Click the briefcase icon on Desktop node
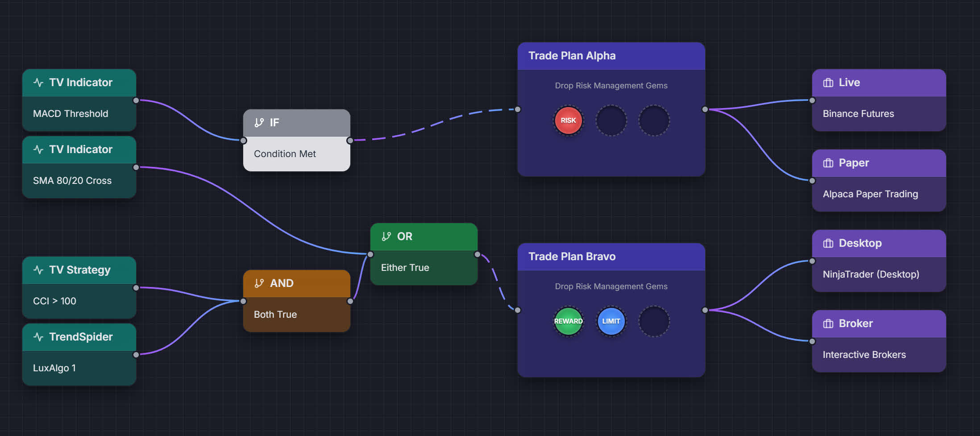 828,243
